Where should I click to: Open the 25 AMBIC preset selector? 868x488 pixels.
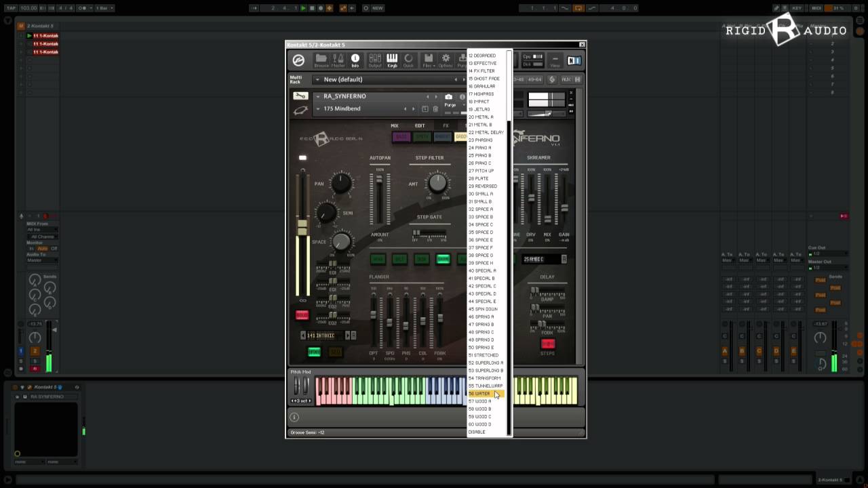point(545,259)
